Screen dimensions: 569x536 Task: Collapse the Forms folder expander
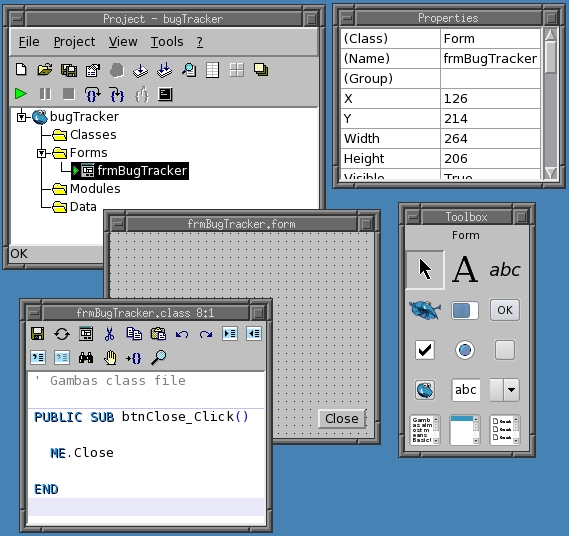41,153
